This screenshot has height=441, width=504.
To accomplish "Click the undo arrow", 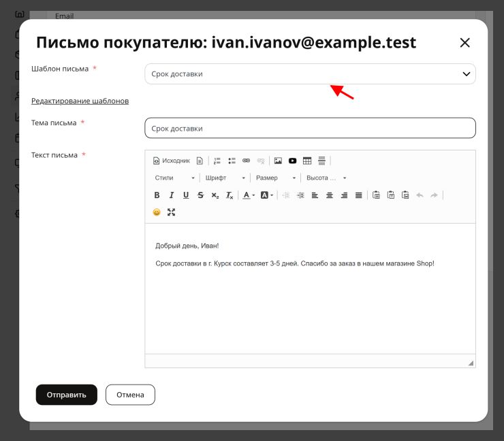I will (420, 195).
